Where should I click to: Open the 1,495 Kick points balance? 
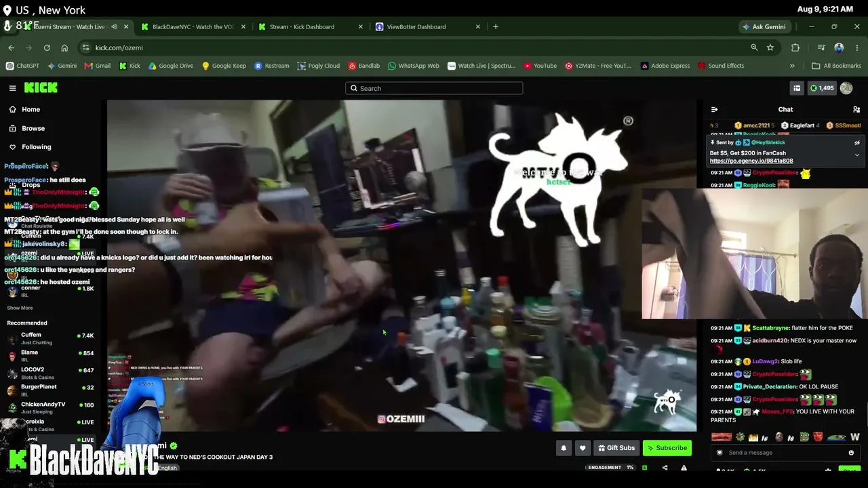pos(821,88)
